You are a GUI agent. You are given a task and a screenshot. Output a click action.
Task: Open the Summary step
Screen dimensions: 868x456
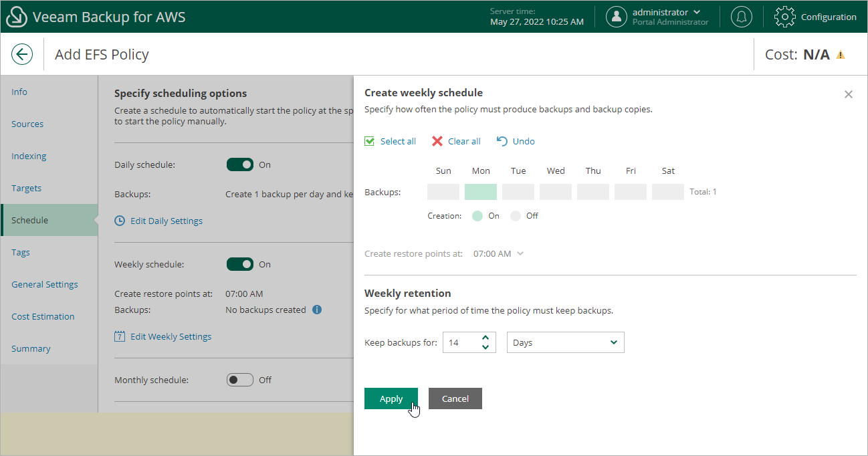[x=49, y=348]
